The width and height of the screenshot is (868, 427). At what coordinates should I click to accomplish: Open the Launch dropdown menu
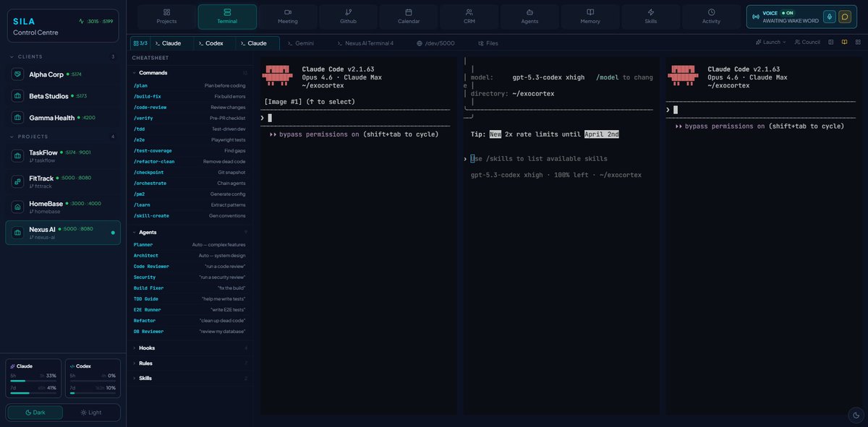[771, 42]
